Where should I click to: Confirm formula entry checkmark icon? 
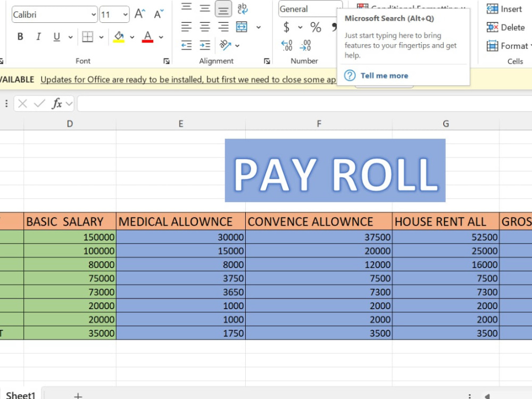(39, 104)
